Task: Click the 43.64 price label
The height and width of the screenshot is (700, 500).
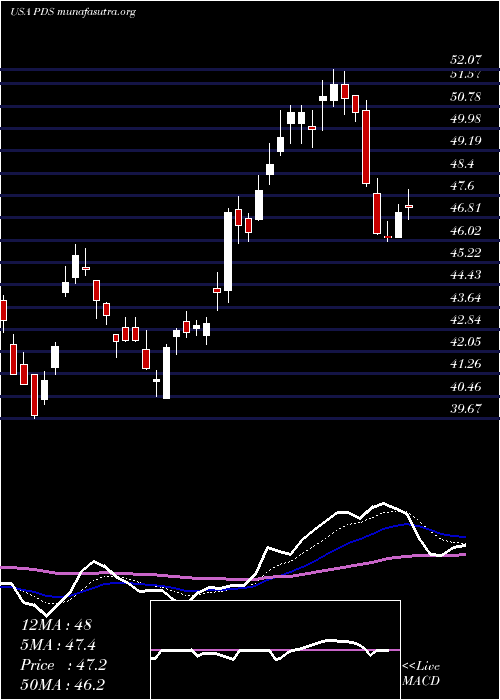Action: point(466,297)
